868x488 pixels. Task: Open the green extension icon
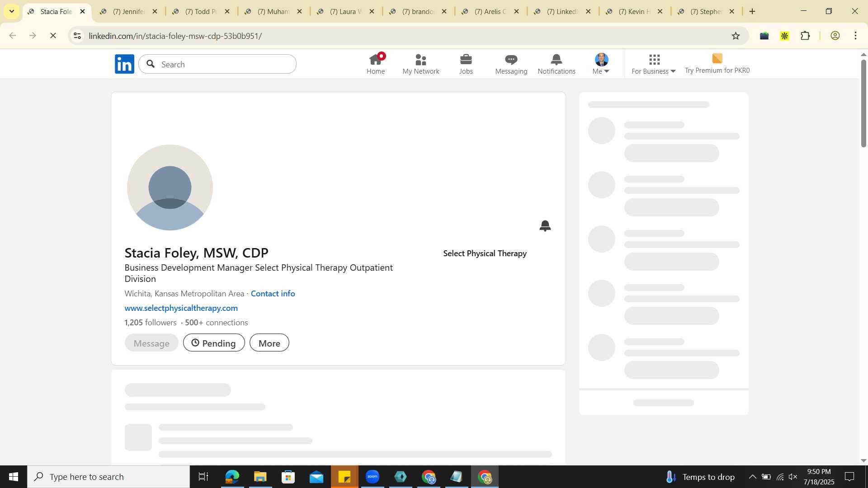click(x=764, y=36)
